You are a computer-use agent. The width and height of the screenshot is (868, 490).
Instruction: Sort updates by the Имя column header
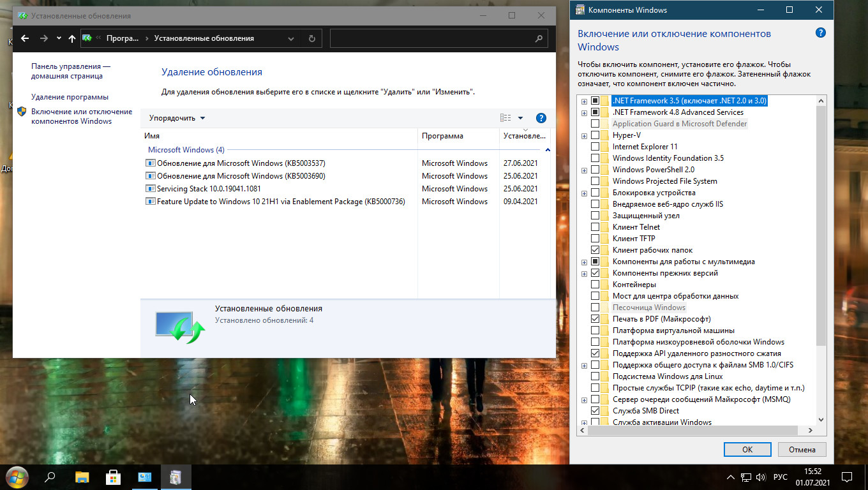point(152,136)
